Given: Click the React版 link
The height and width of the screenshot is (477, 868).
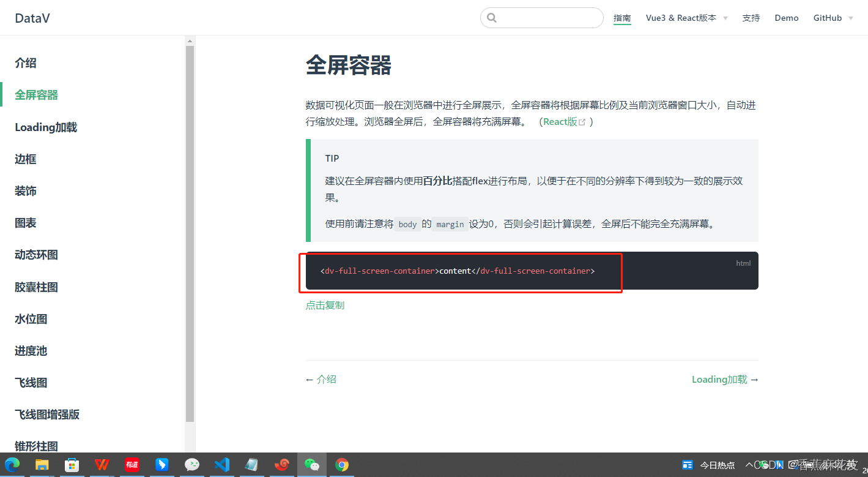Looking at the screenshot, I should tap(560, 122).
